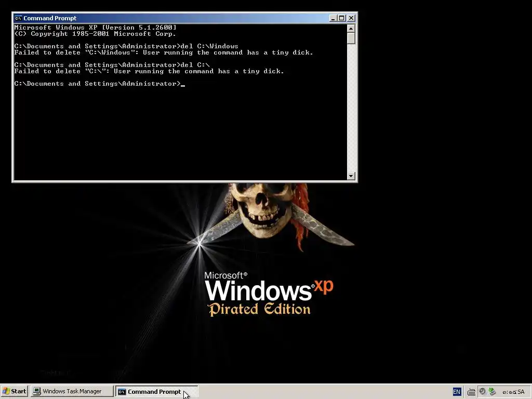Click the Copyright 1985-2001 Microsoft Corp. line

(96, 34)
